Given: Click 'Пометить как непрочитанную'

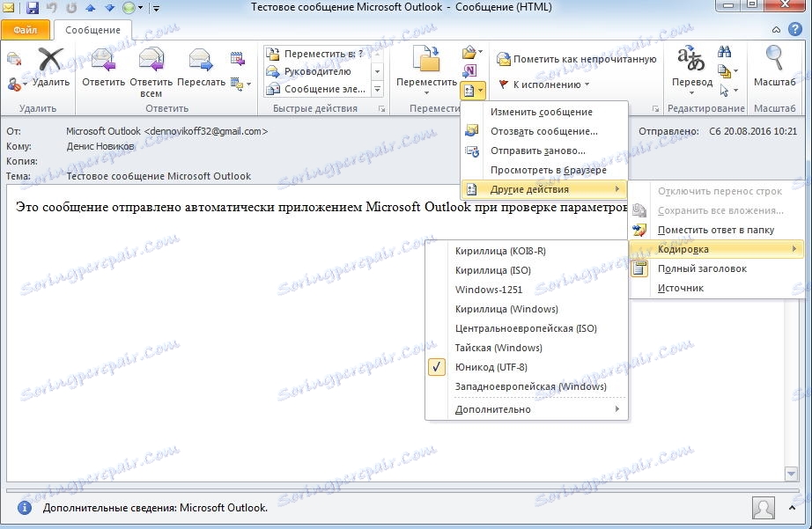Looking at the screenshot, I should click(576, 59).
